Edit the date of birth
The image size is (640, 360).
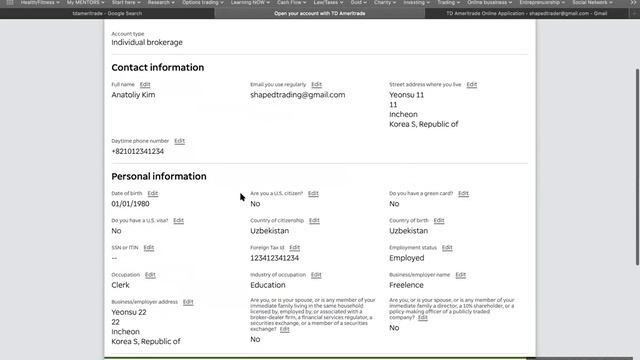tap(153, 193)
